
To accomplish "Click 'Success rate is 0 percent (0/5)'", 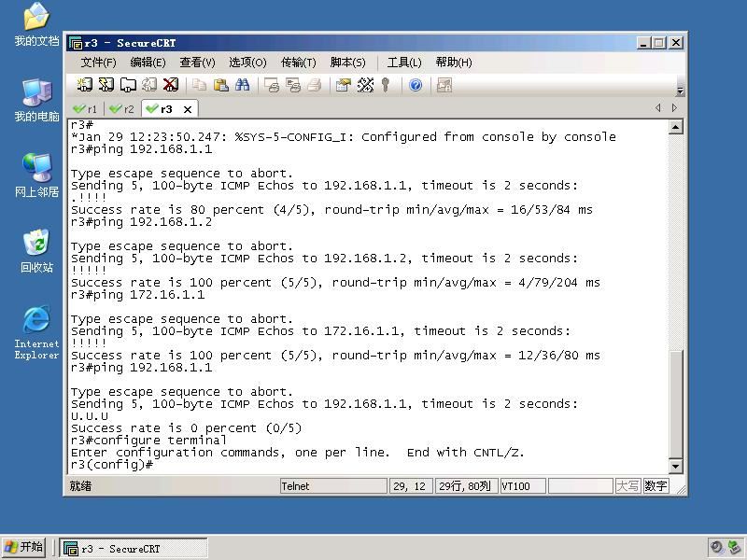I will point(186,428).
